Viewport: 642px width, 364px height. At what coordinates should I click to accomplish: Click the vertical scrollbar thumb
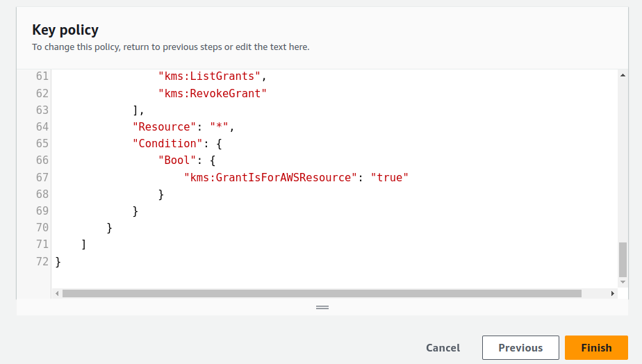[x=623, y=259]
